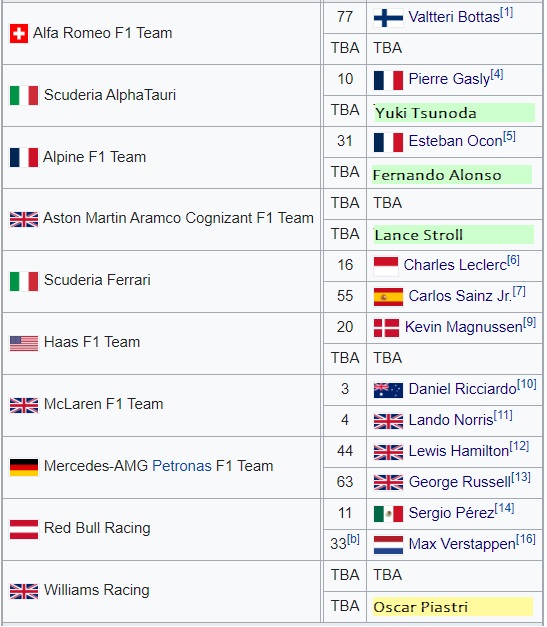Click the Monaco flag beside Charles Leclerc
Image resolution: width=547 pixels, height=627 pixels.
(386, 266)
